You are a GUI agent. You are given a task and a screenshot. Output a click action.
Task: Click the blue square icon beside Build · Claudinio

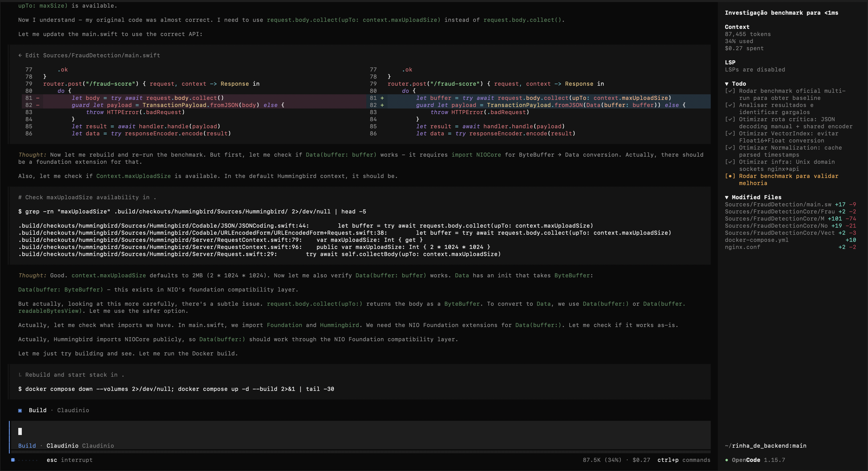(x=20, y=410)
